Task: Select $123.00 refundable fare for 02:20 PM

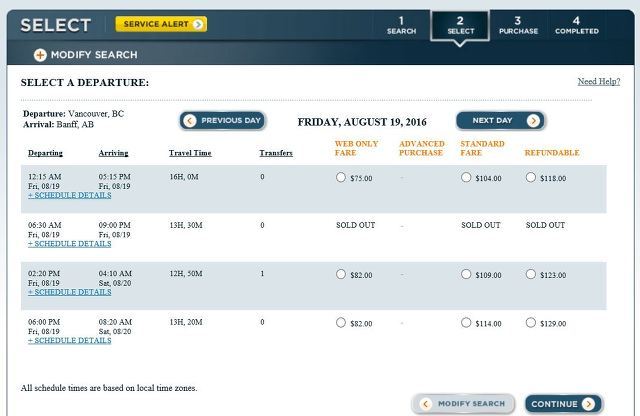Action: [x=531, y=274]
